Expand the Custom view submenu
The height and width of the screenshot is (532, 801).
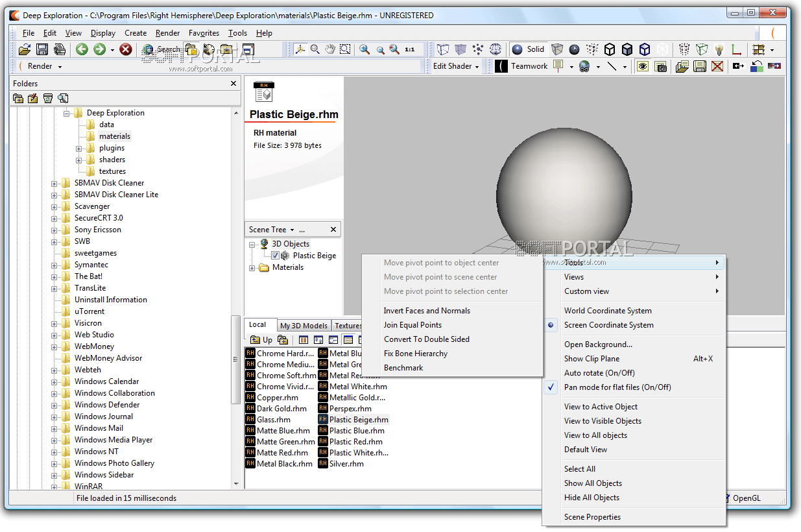pyautogui.click(x=634, y=291)
